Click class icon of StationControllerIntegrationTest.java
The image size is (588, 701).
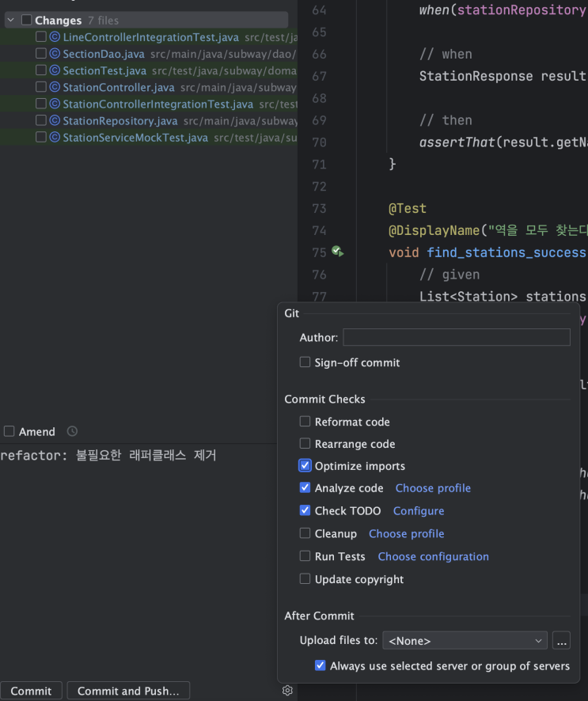pos(55,104)
